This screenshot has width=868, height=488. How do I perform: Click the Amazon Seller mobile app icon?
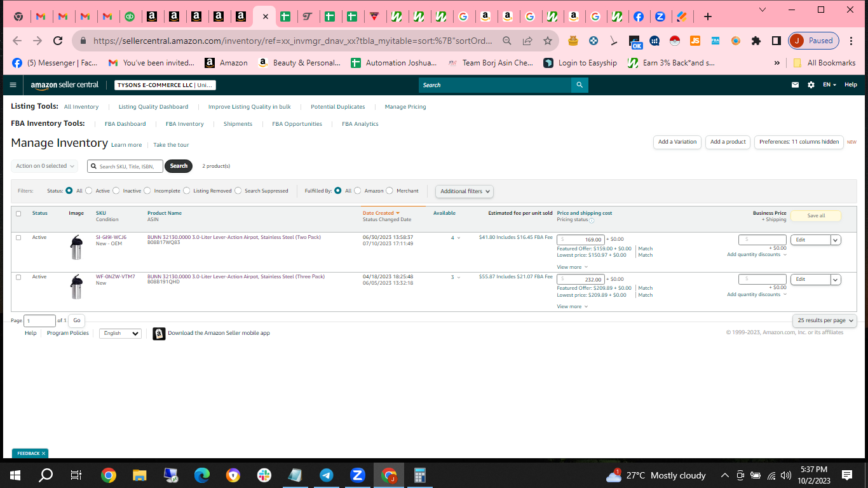coord(159,334)
